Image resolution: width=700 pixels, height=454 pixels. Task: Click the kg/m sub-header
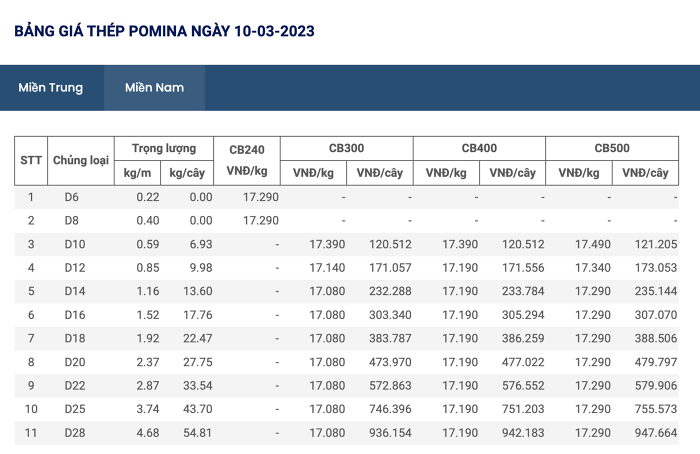[x=137, y=173]
